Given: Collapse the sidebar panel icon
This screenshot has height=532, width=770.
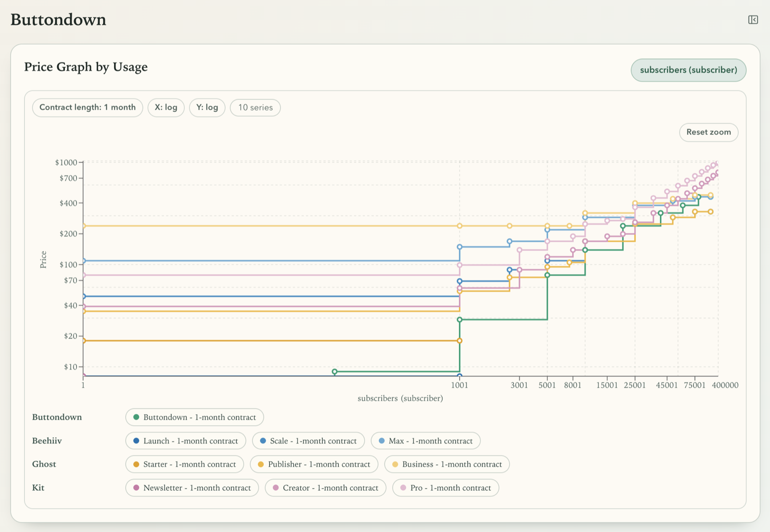Looking at the screenshot, I should tap(753, 20).
